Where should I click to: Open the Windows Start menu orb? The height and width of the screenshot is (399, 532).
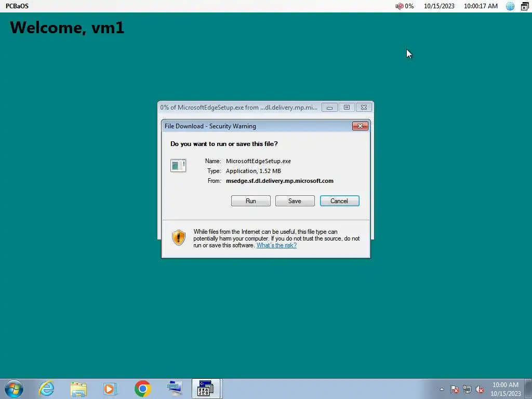pos(14,389)
